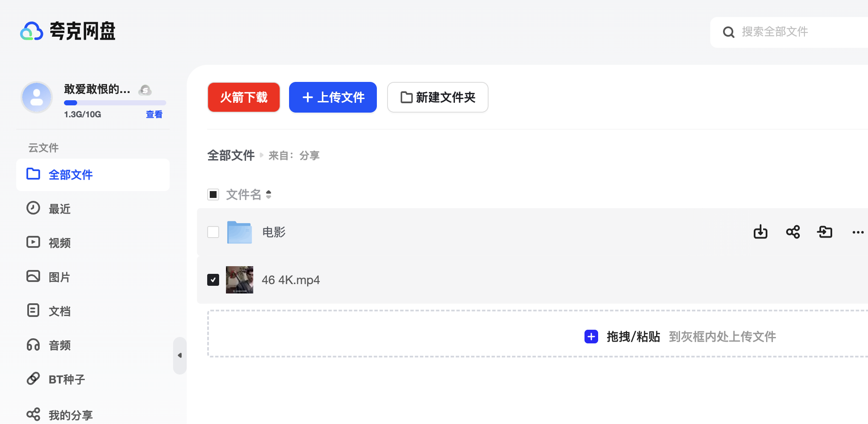The width and height of the screenshot is (868, 424).
Task: Open the more options ellipsis for 电影
Action: tap(858, 232)
